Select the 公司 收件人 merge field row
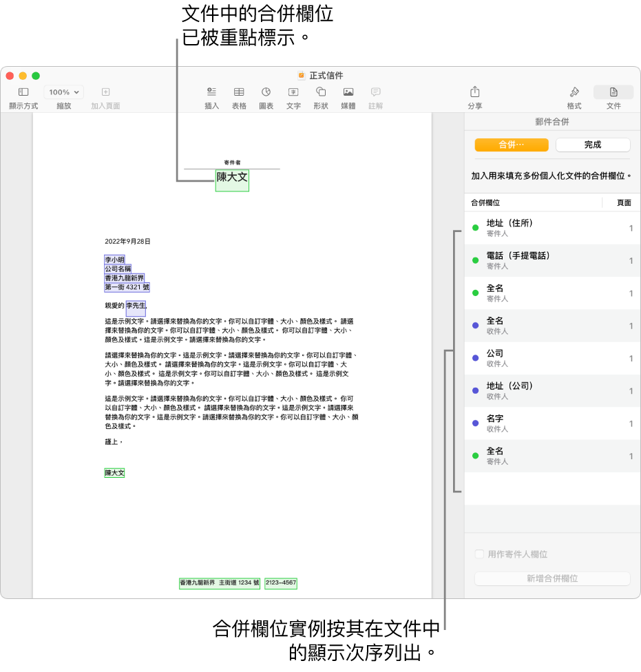Image resolution: width=641 pixels, height=672 pixels. tap(552, 358)
